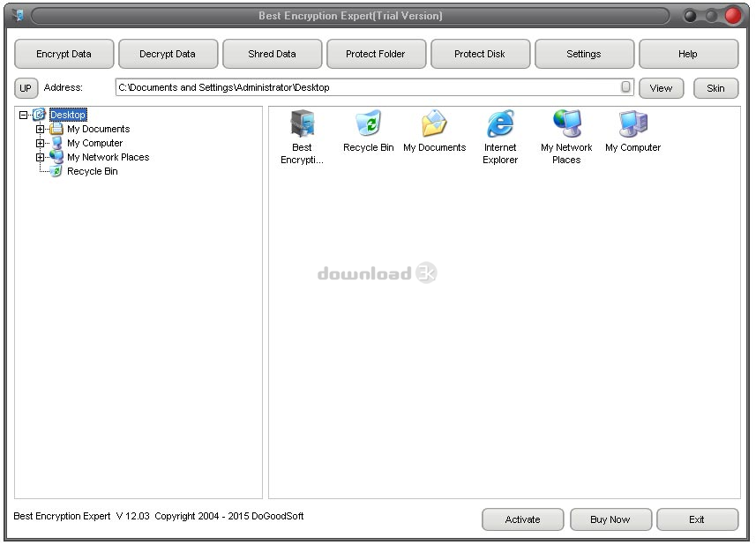
Task: Click the 'Internet Explorer' label text
Action: tap(500, 153)
